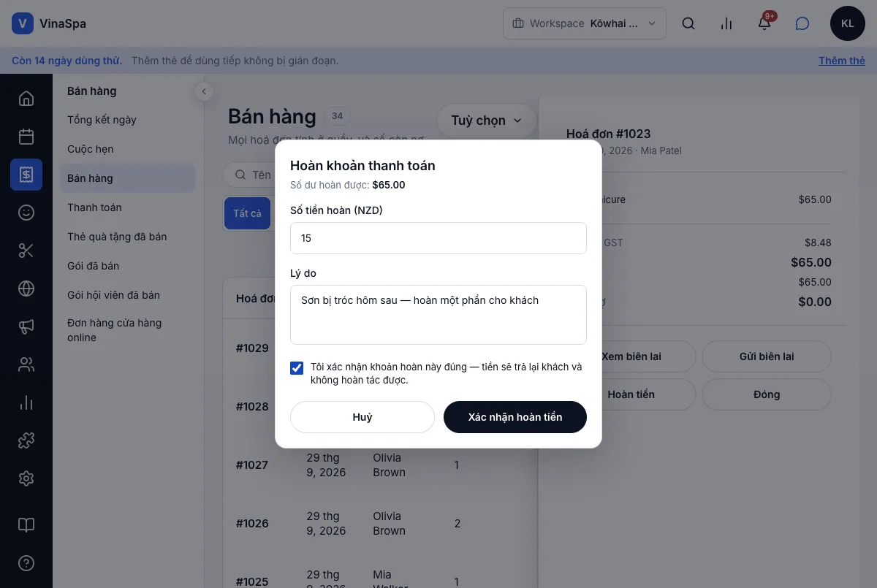This screenshot has height=588, width=877.
Task: Open the Team people icon
Action: point(26,364)
